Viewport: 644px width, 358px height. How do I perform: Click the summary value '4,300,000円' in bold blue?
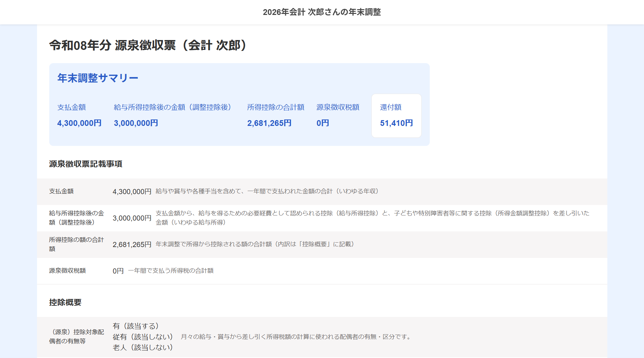pyautogui.click(x=79, y=123)
